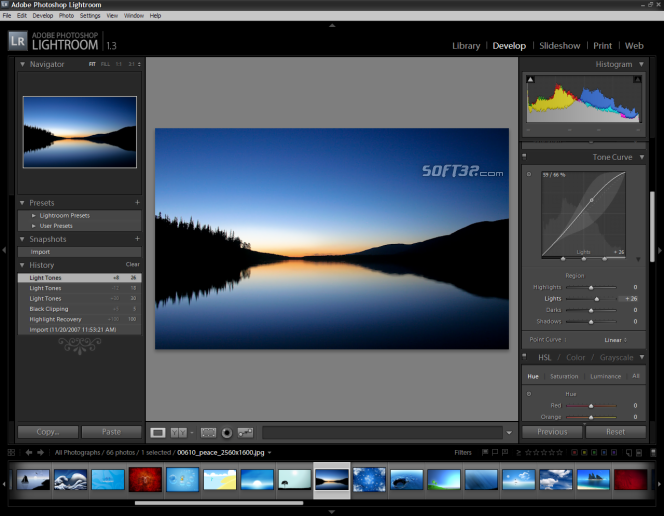Viewport: 664px width, 516px height.
Task: Click the Previous button
Action: [552, 432]
